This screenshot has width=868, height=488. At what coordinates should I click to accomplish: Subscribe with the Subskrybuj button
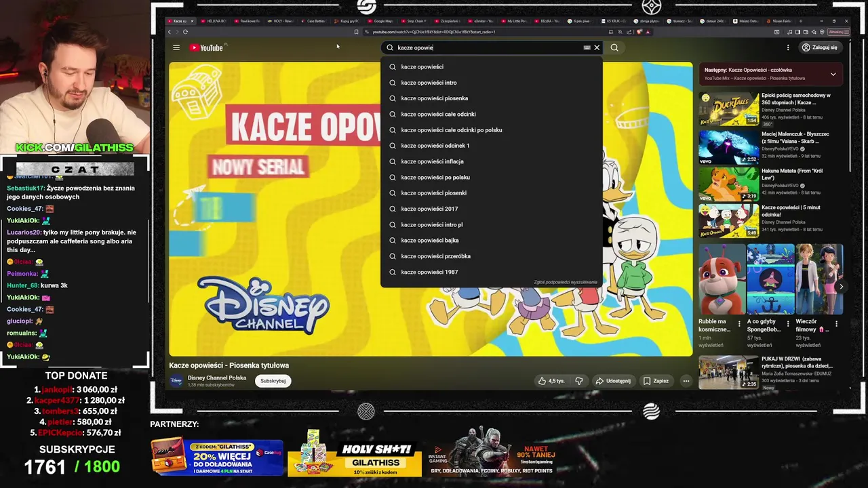[x=273, y=381]
